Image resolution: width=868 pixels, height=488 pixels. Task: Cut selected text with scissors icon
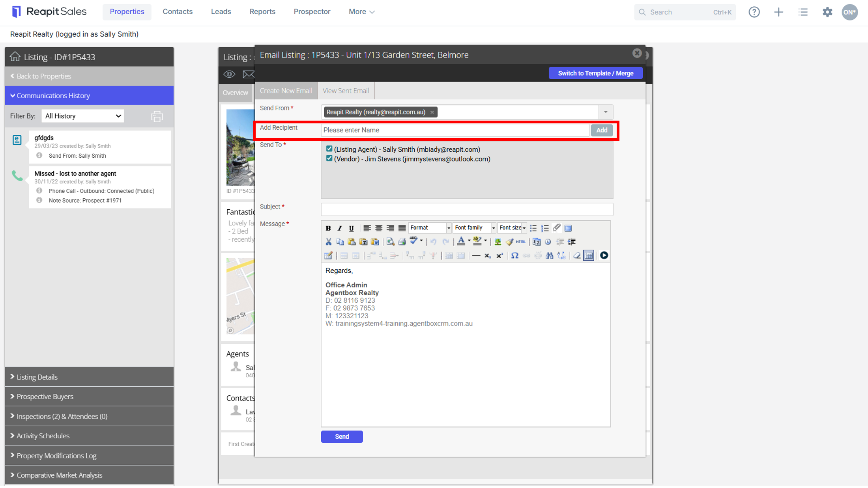(x=328, y=242)
